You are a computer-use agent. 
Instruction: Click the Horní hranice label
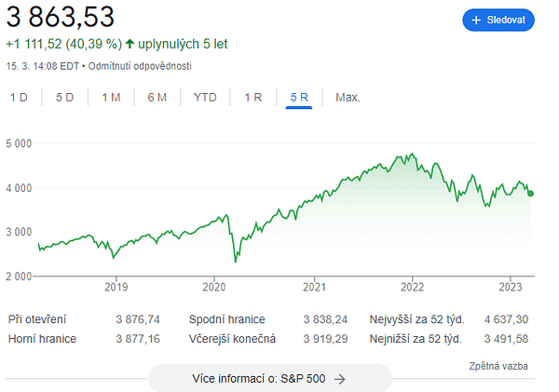[x=42, y=339]
